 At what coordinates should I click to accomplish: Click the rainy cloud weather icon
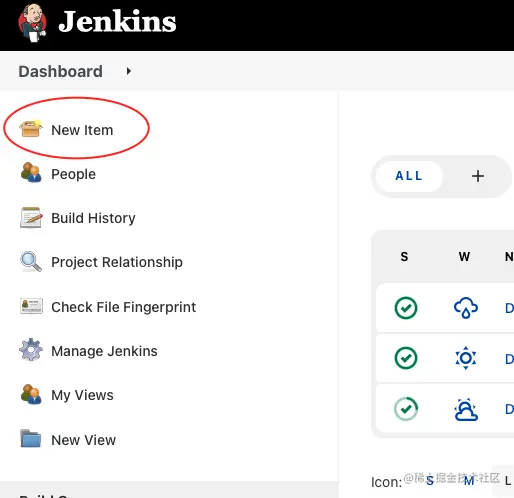click(466, 307)
